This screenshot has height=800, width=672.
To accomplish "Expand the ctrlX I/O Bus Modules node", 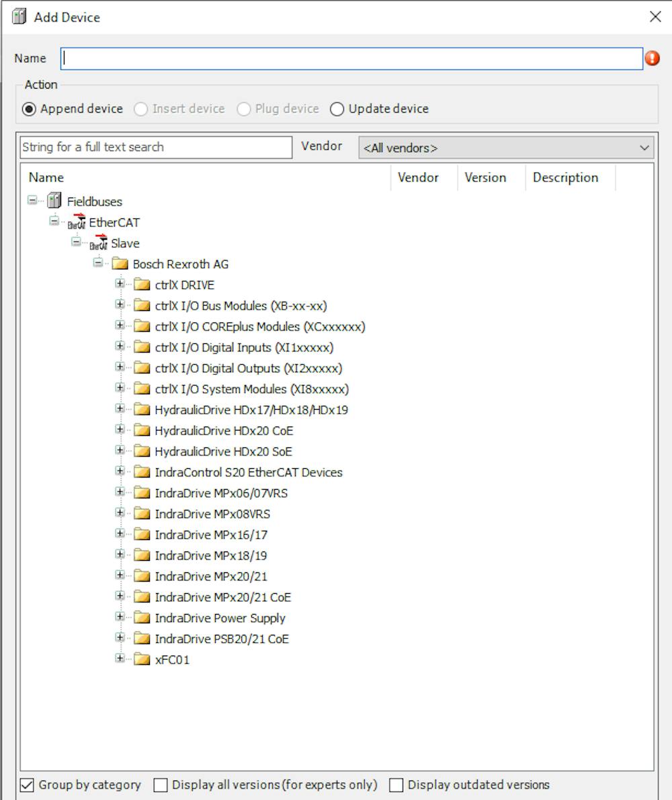I will 120,305.
